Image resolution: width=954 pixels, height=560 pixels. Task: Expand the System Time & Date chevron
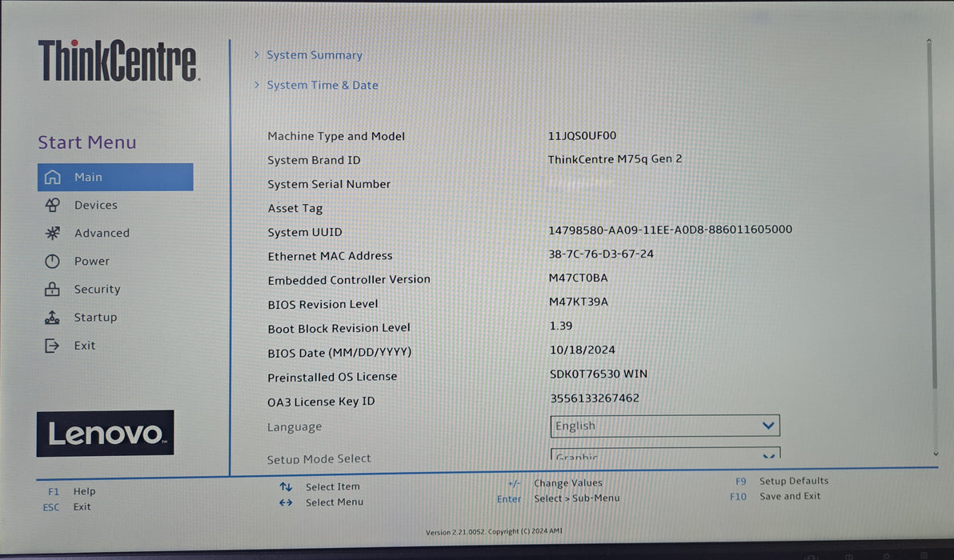[x=257, y=85]
